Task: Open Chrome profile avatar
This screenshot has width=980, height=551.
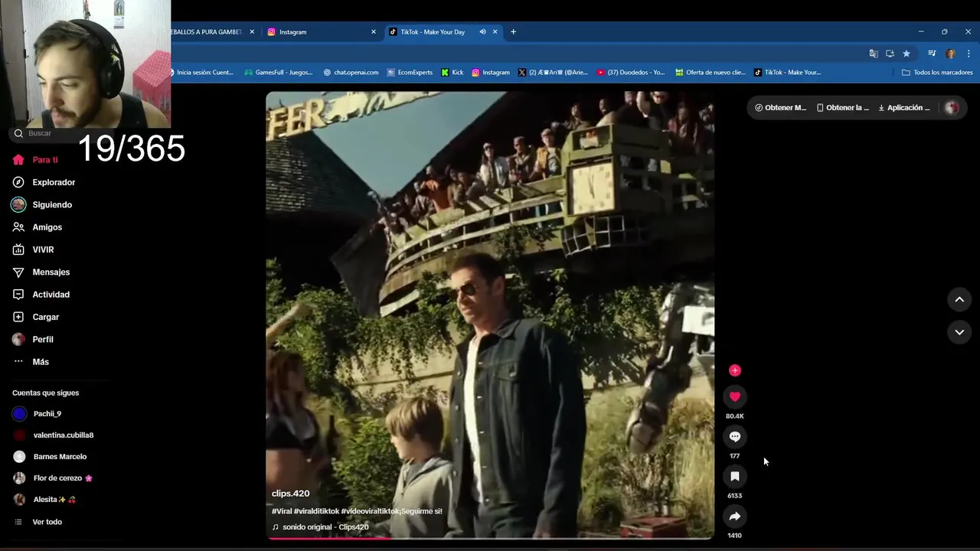Action: [x=950, y=54]
